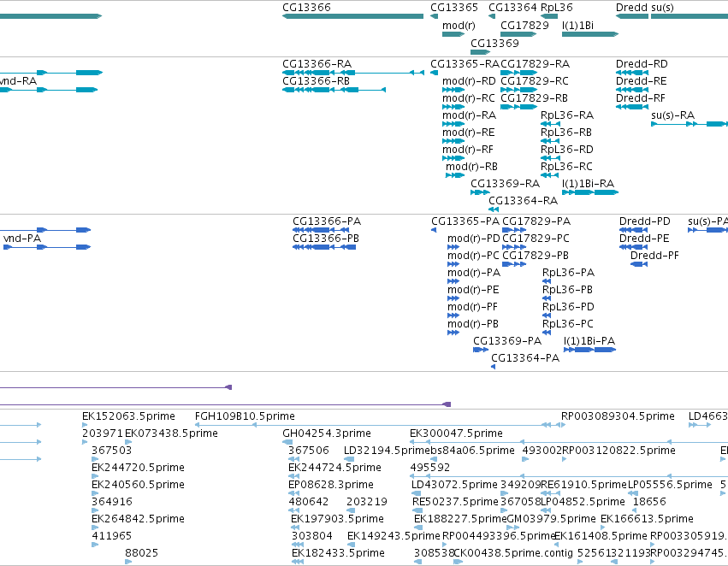The image size is (728, 566).
Task: Open EST EK182433.5prime
Action: pos(338,553)
